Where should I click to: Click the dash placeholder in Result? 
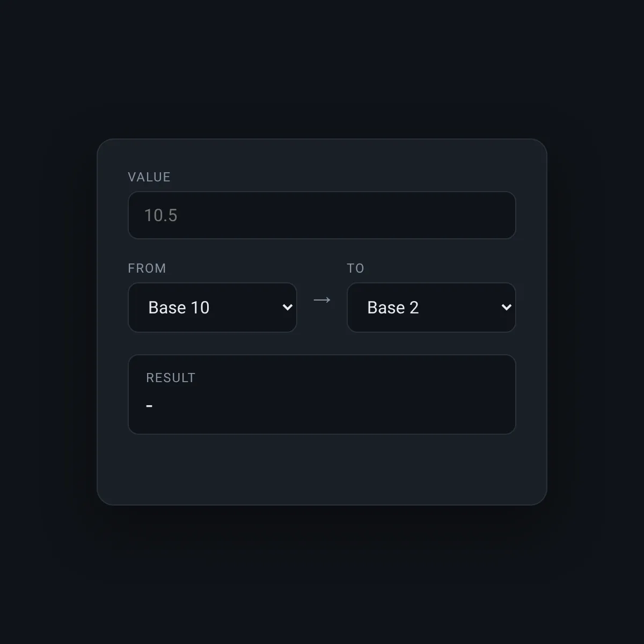(149, 406)
